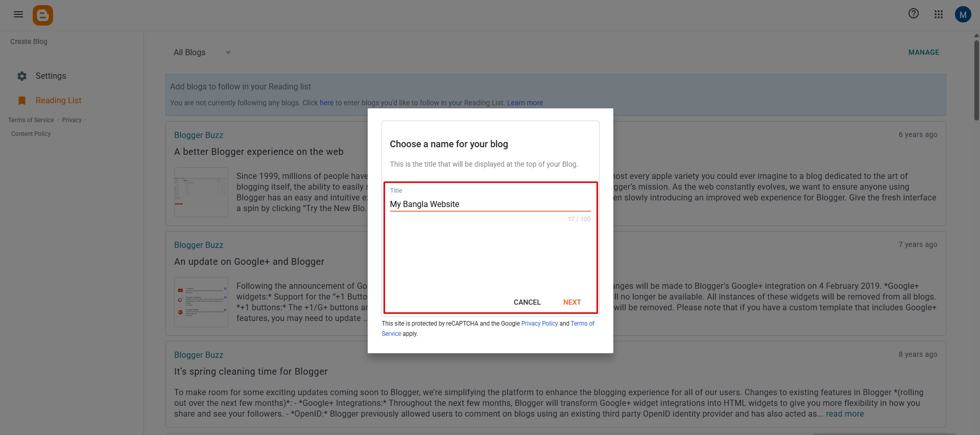Open the 'read more' link
980x435 pixels.
click(x=845, y=414)
